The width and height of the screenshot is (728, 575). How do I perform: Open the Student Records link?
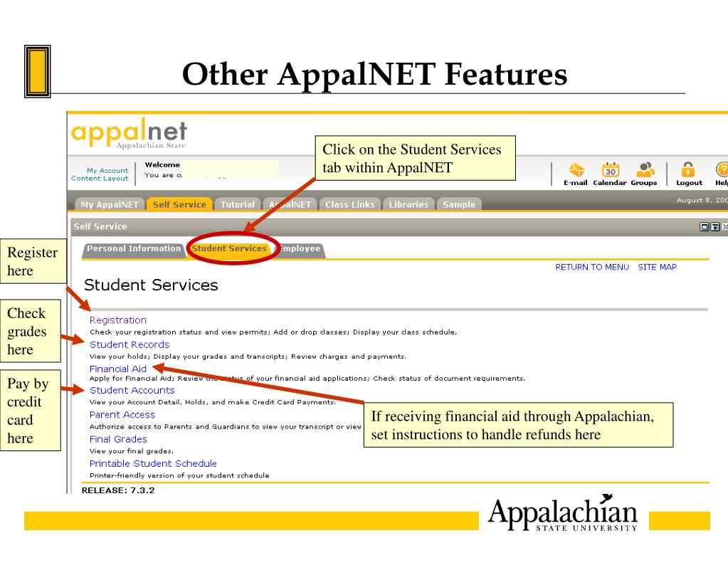[x=129, y=344]
